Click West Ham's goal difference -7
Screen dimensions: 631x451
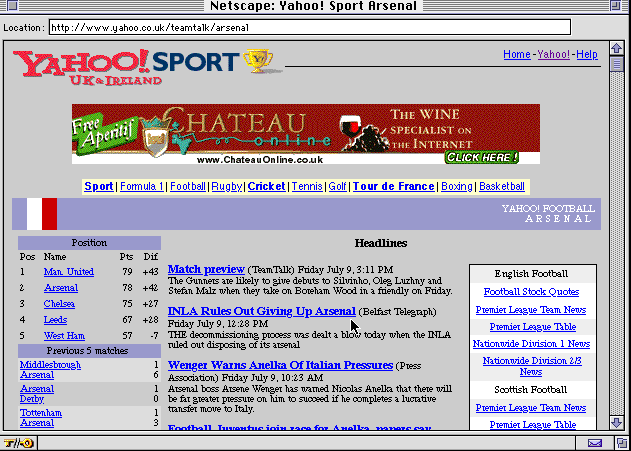[x=154, y=336]
